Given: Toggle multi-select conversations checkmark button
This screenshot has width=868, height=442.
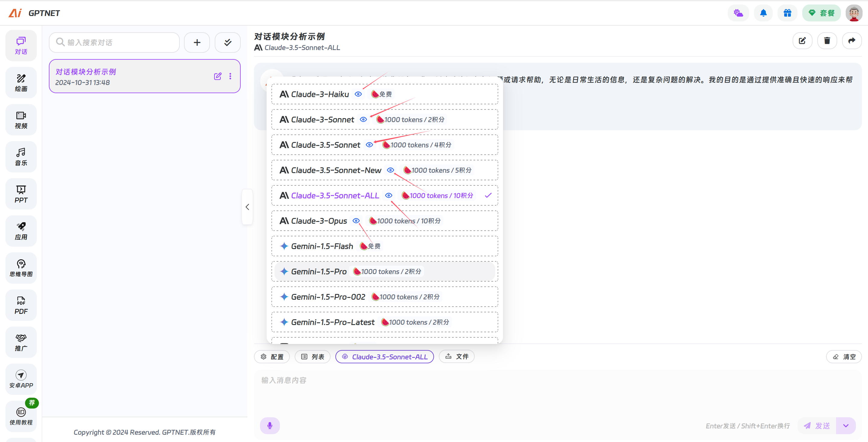Looking at the screenshot, I should [x=228, y=43].
